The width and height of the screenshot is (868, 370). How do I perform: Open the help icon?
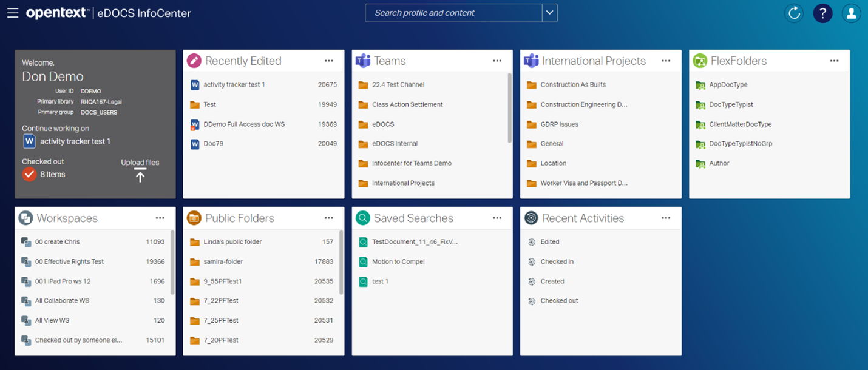pyautogui.click(x=822, y=13)
